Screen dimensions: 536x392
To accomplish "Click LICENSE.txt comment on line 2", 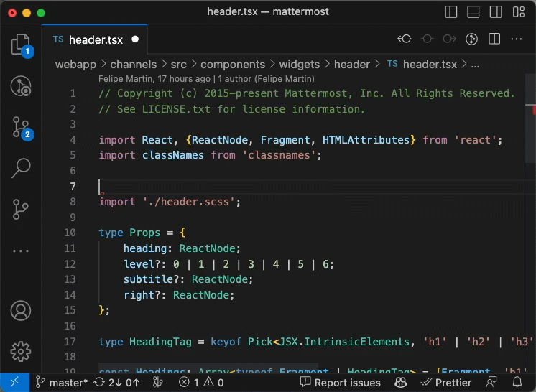I will point(176,109).
